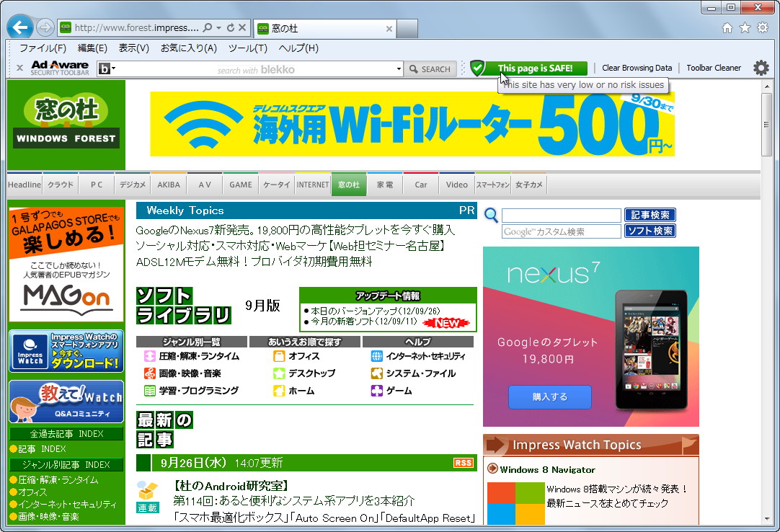Select the 圧縮・解凍・ランタイム genre icon
Image resolution: width=780 pixels, height=532 pixels.
pos(149,355)
